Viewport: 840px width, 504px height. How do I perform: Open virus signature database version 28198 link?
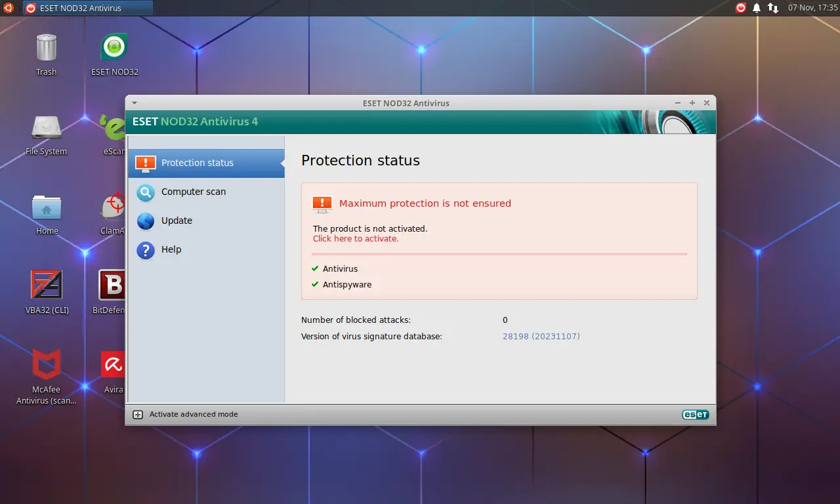click(x=541, y=337)
